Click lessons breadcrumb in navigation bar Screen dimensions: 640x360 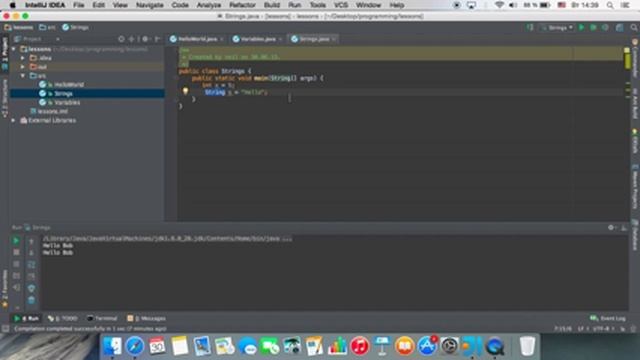pos(19,27)
